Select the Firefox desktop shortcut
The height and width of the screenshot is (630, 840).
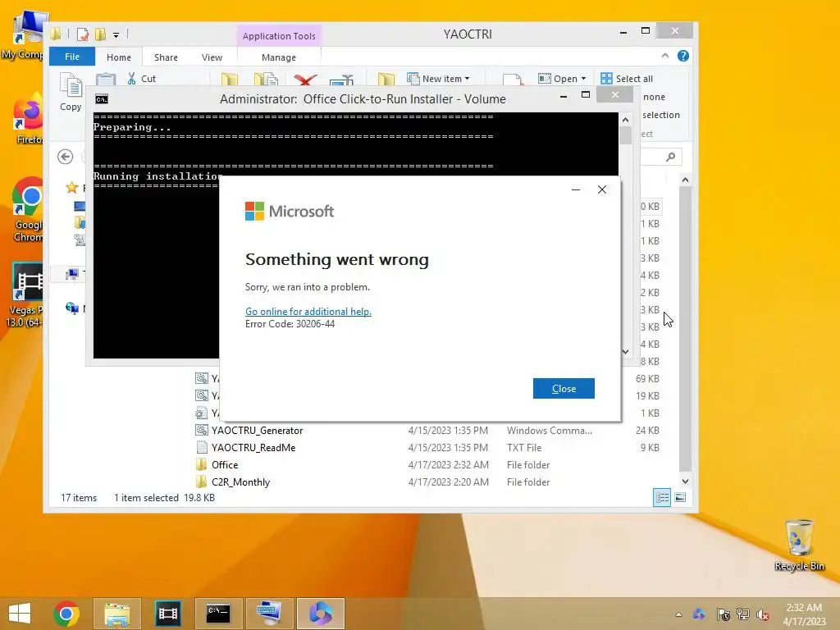tap(29, 119)
